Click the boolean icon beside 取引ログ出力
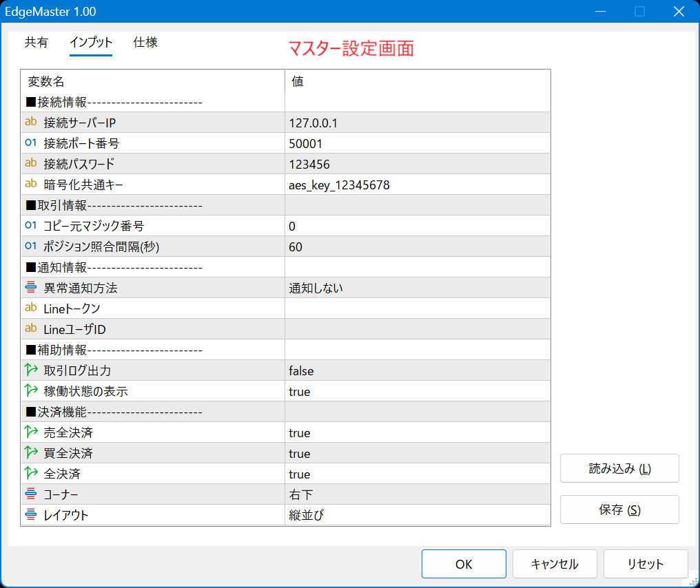Screen dimensions: 700x588 point(31,370)
